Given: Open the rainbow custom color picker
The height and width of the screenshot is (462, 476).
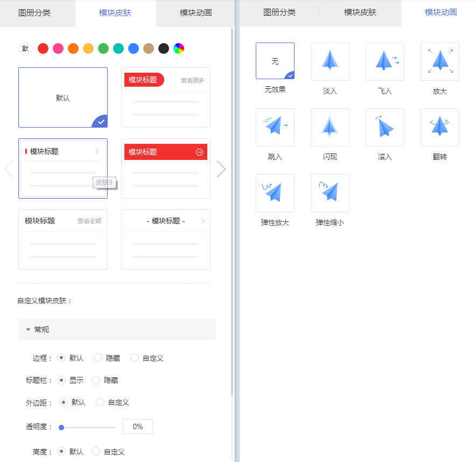Looking at the screenshot, I should point(179,48).
